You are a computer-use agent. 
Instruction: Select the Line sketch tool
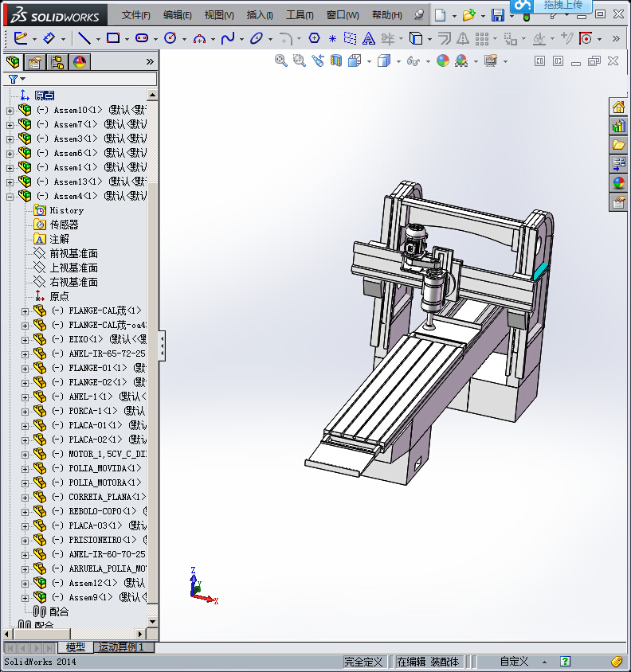coord(84,38)
